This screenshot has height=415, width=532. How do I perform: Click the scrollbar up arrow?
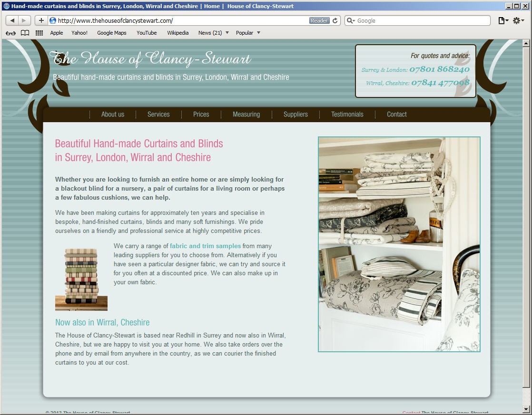(x=526, y=43)
